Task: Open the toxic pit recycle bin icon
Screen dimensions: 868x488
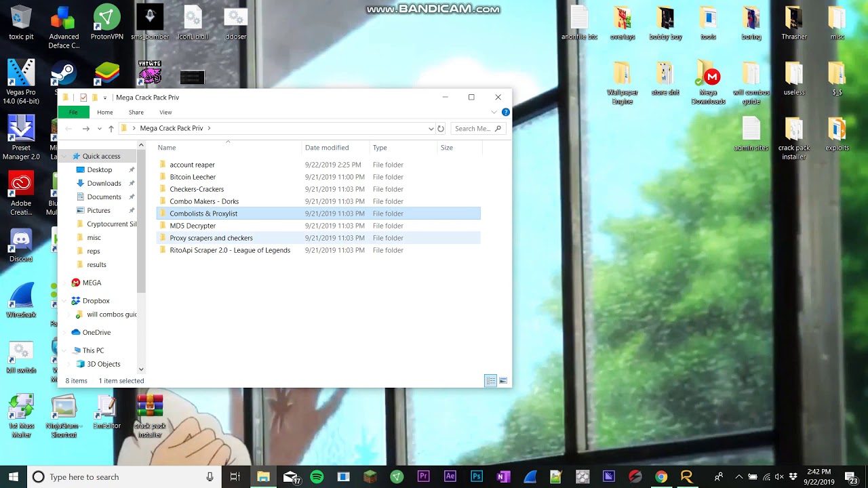Action: (21, 23)
